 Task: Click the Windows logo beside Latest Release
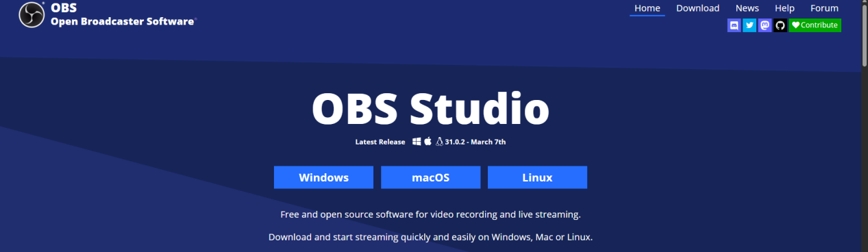click(417, 142)
